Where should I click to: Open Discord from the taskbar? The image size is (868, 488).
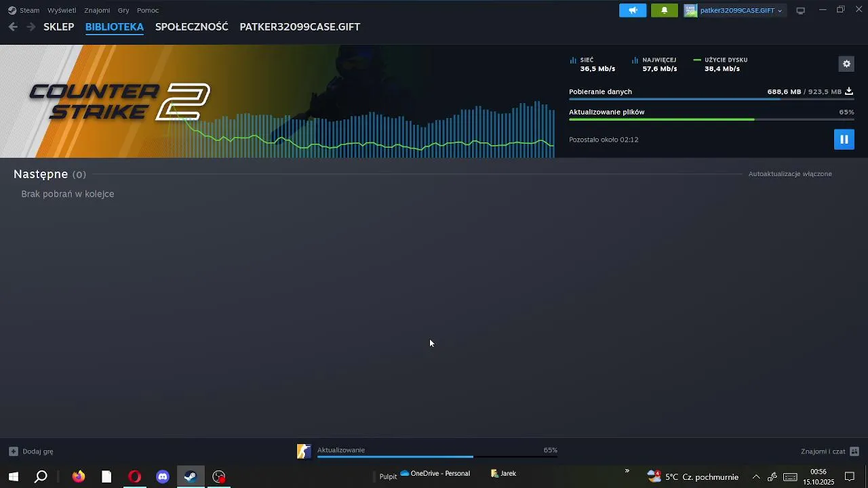click(x=163, y=476)
